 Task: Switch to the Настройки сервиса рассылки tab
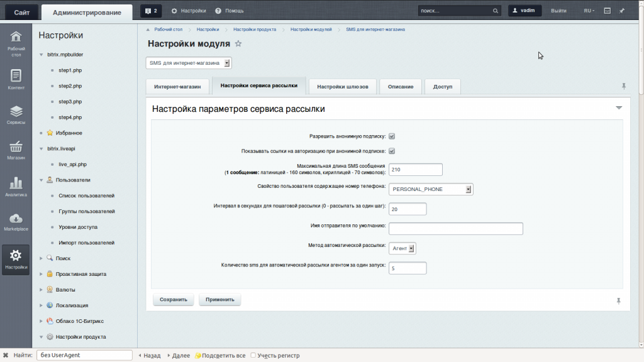tap(258, 85)
